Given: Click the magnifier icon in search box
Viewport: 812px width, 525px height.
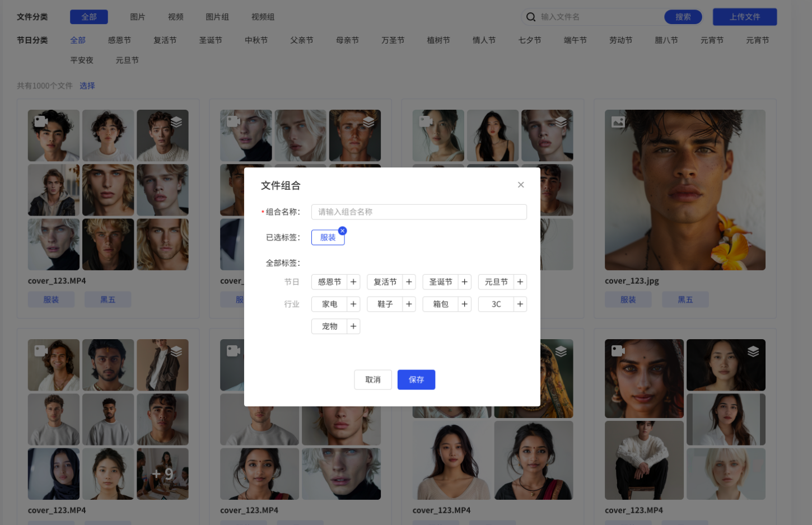Looking at the screenshot, I should (x=531, y=17).
